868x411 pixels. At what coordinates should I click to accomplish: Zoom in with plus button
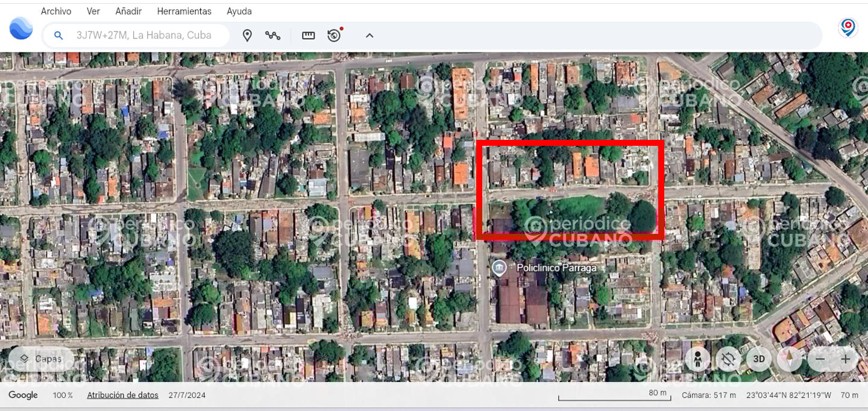[x=846, y=360]
